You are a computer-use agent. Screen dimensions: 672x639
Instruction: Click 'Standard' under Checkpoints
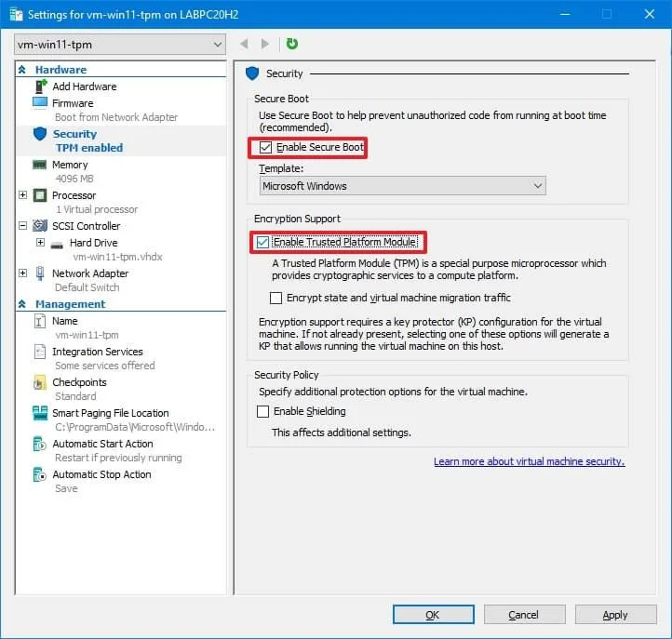click(x=76, y=396)
